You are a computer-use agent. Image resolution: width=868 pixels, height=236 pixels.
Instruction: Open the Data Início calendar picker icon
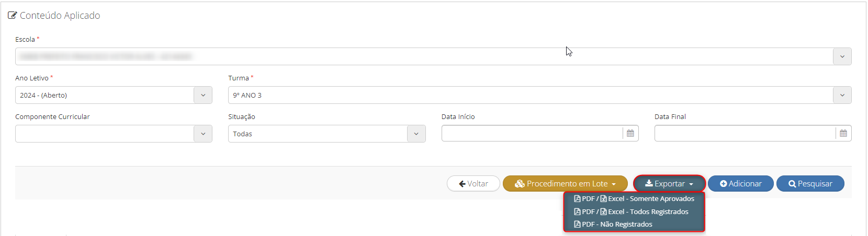pyautogui.click(x=630, y=134)
